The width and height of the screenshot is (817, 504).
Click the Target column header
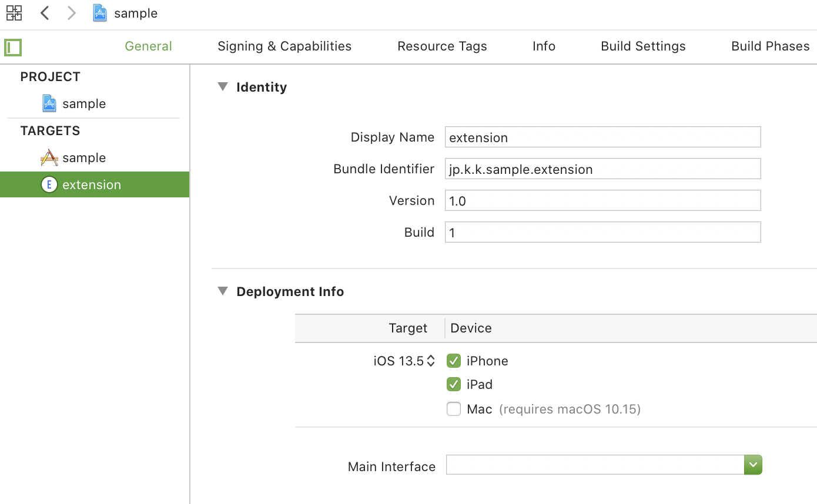coord(408,328)
